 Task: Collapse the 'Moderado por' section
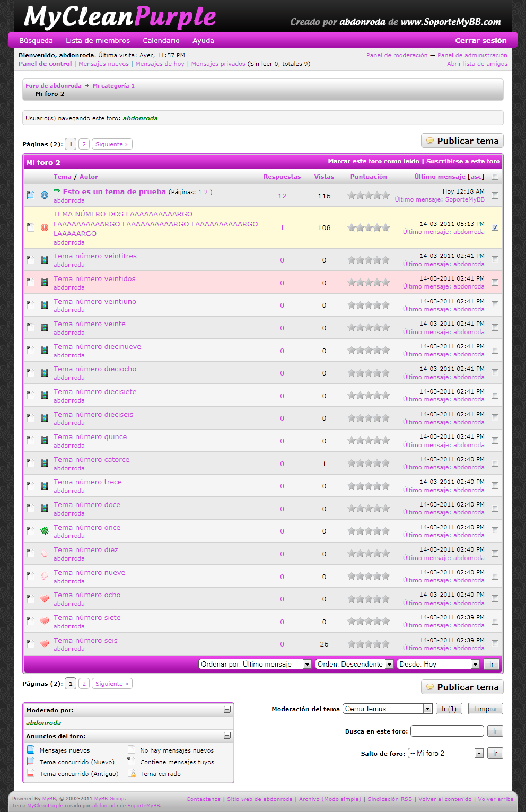pyautogui.click(x=227, y=710)
